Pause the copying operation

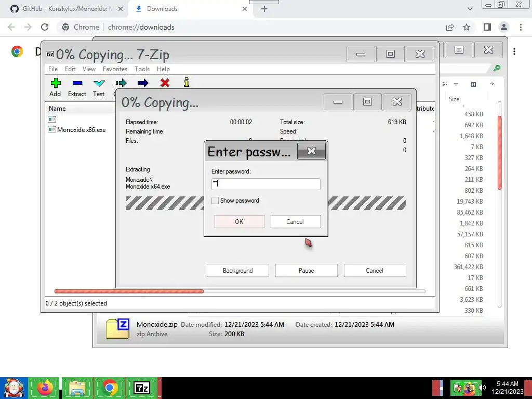point(307,270)
